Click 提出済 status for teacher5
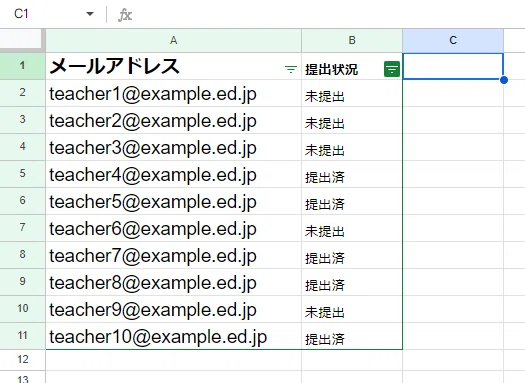The image size is (525, 383). 352,201
